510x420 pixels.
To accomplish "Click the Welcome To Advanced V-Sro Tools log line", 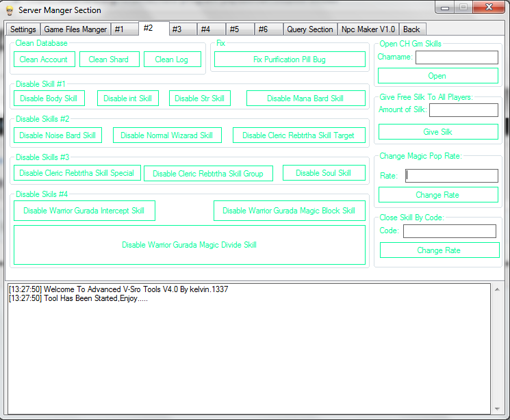I will pyautogui.click(x=118, y=289).
